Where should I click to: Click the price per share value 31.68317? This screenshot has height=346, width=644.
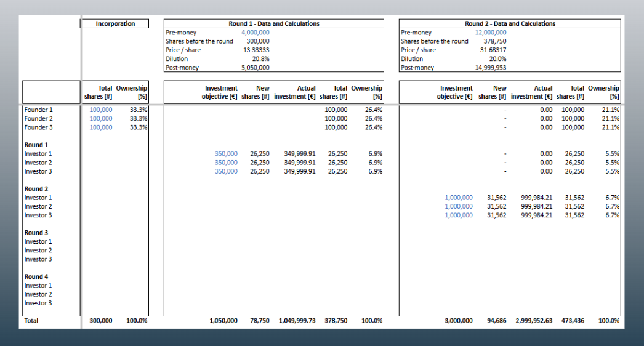492,50
